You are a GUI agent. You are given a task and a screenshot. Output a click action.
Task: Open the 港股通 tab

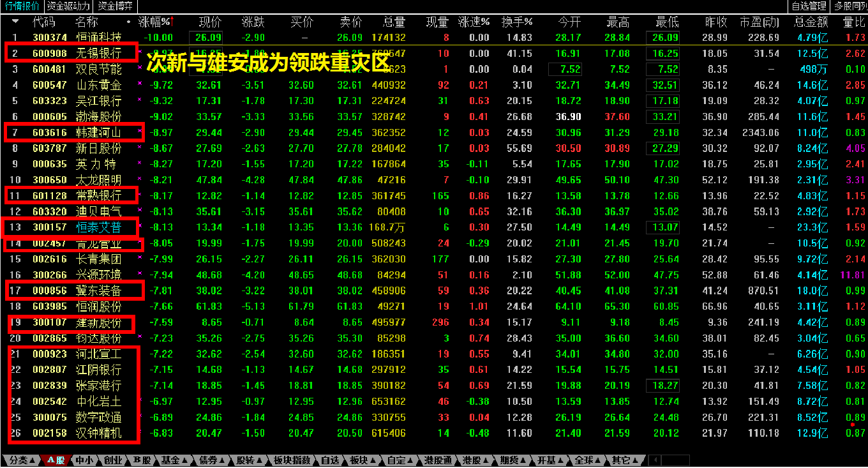tap(438, 460)
